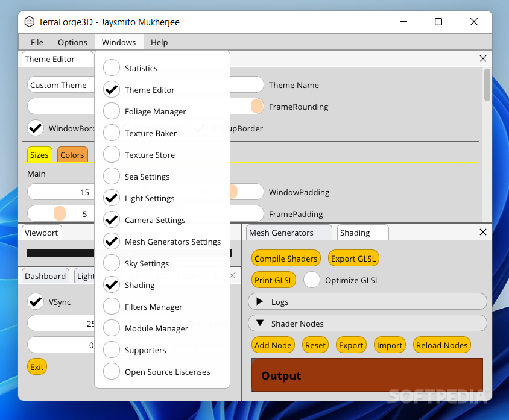Switch to the Mesh Generators tab
Viewport: 509px width, 420px height.
[289, 233]
